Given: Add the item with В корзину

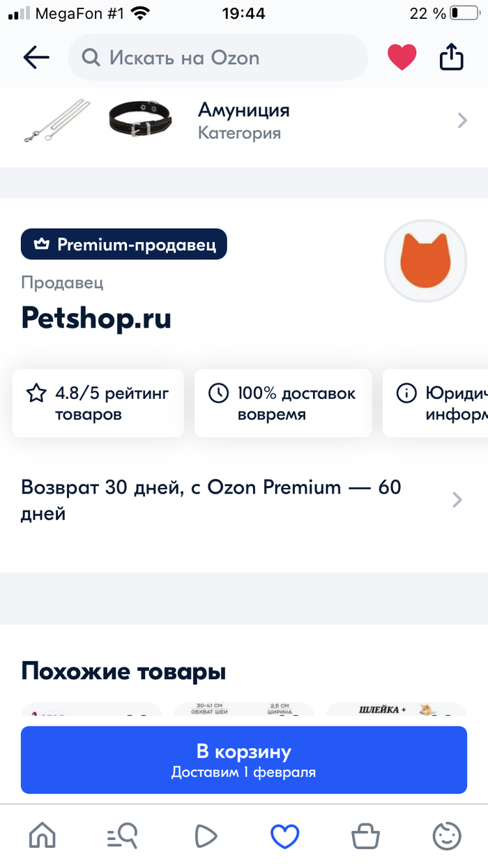Looking at the screenshot, I should tap(243, 759).
